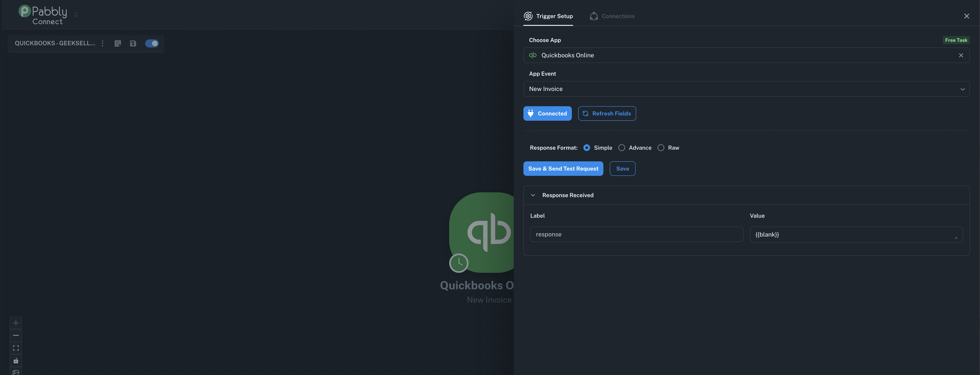Toggle the workflow enable switch

point(152,43)
